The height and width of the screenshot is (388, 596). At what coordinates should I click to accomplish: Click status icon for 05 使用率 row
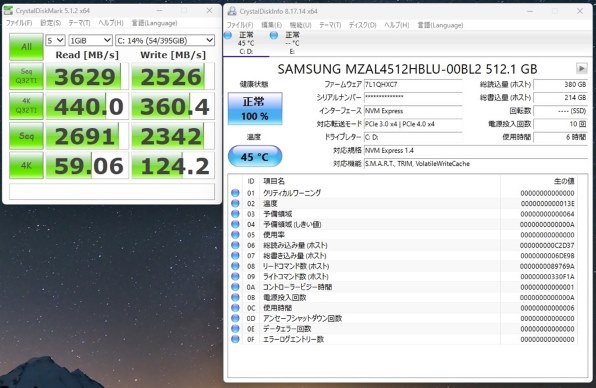[235, 235]
